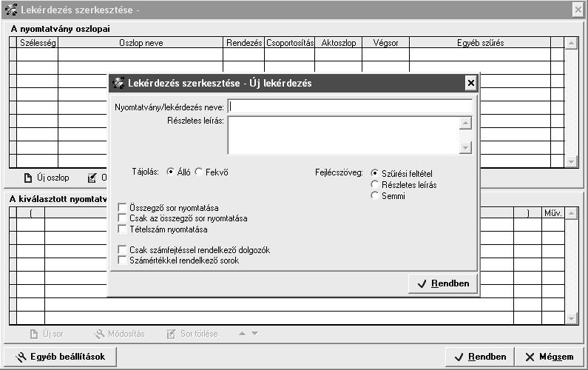This screenshot has width=588, height=370.
Task: Click the lower table scroll down arrow
Action: [571, 319]
